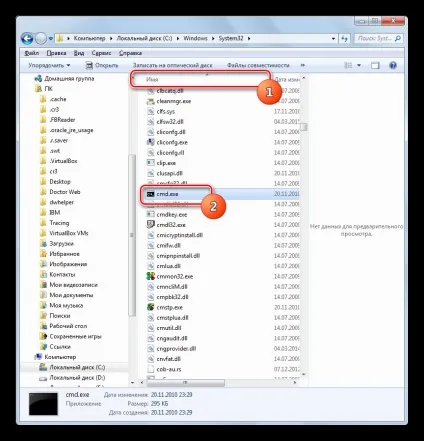
Task: Go back with the Back arrow button
Action: [x=27, y=38]
